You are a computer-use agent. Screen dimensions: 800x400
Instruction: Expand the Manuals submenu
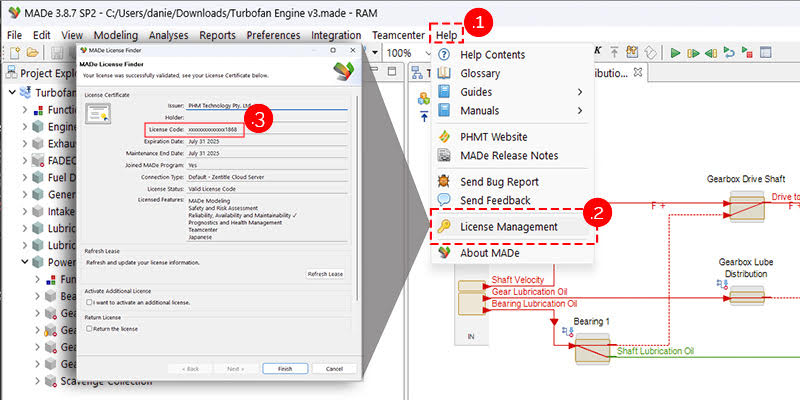580,110
